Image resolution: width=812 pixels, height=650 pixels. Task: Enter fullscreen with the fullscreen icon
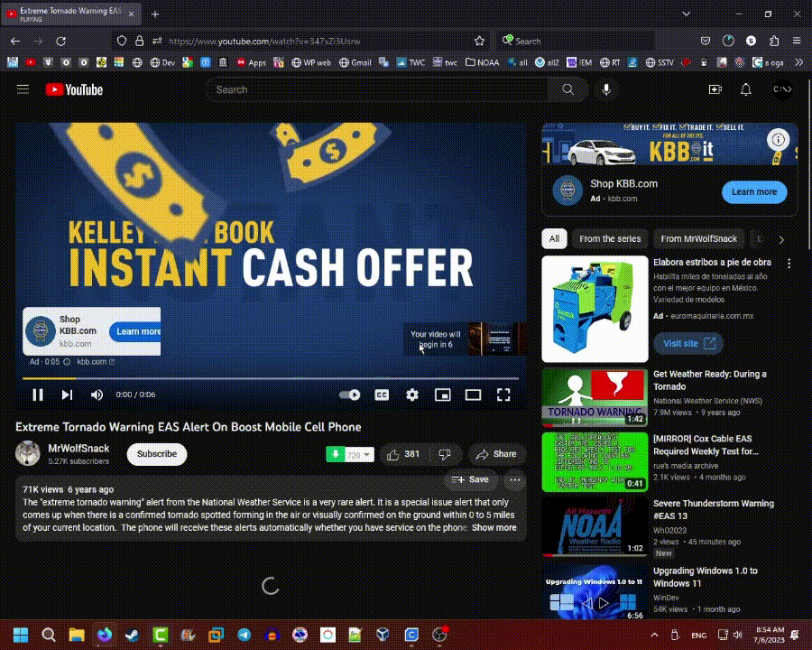(x=503, y=395)
